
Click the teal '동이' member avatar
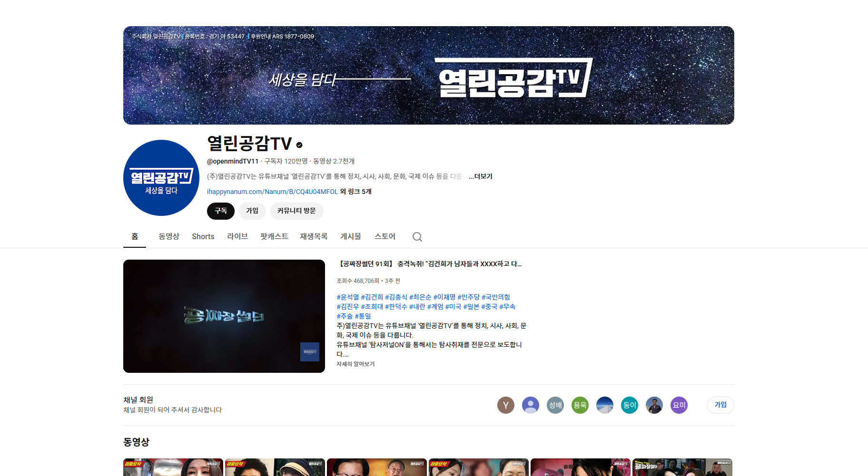click(x=629, y=405)
